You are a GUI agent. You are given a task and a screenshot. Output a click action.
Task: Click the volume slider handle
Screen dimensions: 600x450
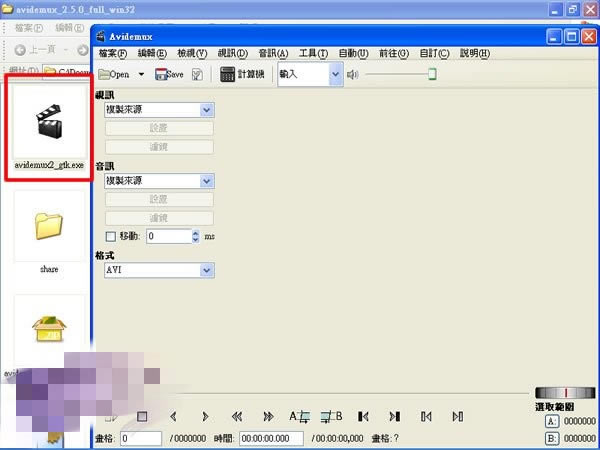432,74
